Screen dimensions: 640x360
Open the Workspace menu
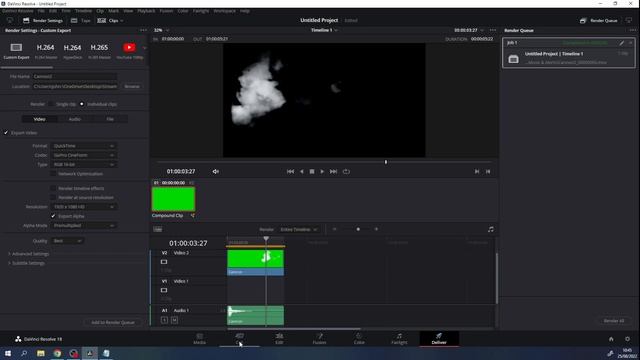pyautogui.click(x=224, y=11)
